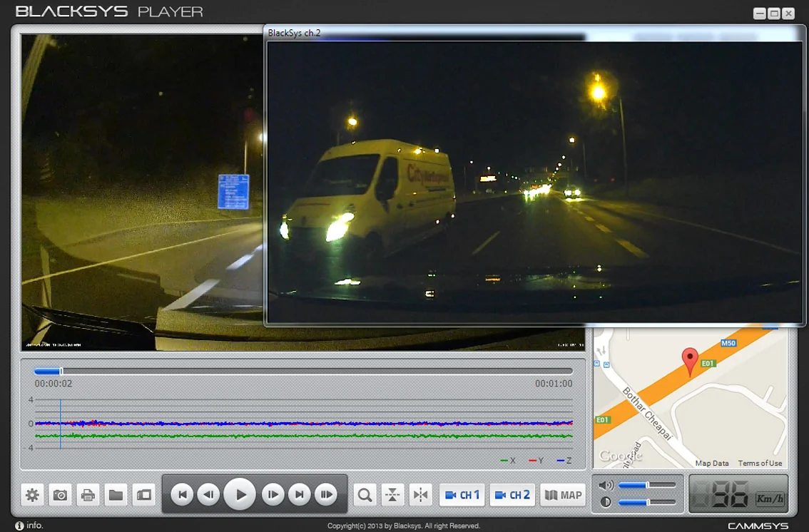This screenshot has height=532, width=809.
Task: Click the blue G-sensor position marker line
Action: point(61,424)
